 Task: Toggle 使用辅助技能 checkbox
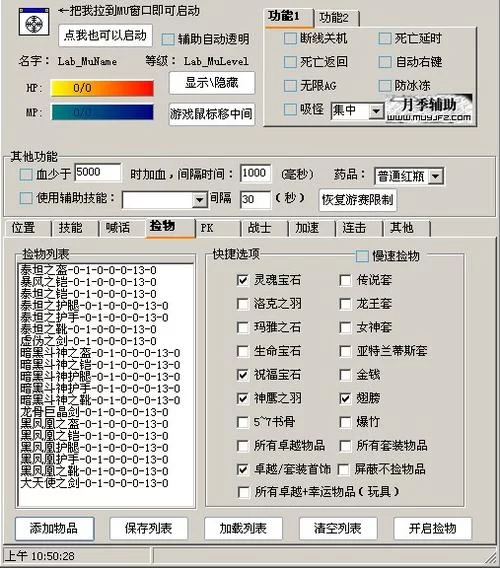pyautogui.click(x=25, y=198)
